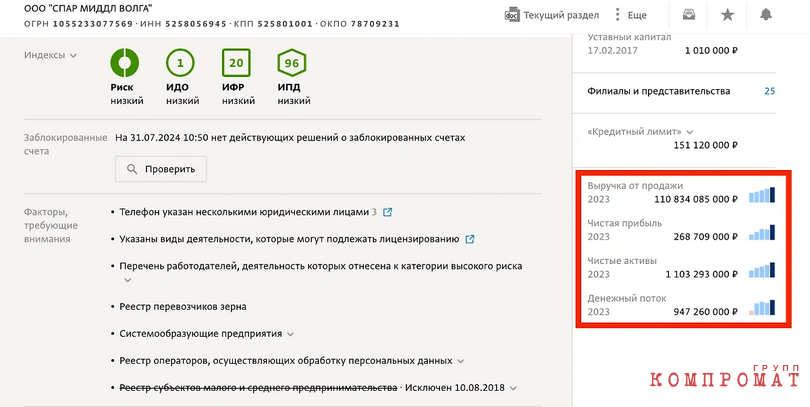Click the Риск low-risk circle indicator
This screenshot has height=407, width=810.
coord(124,62)
